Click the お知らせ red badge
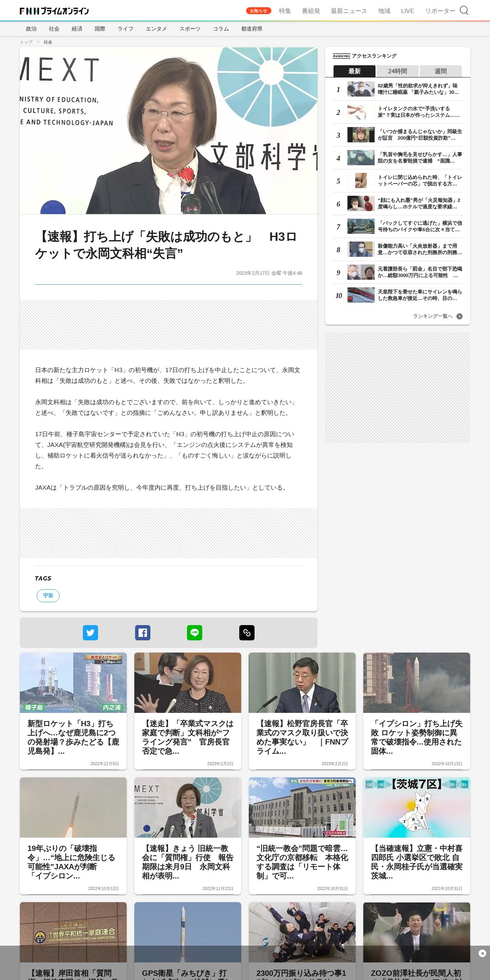The height and width of the screenshot is (980, 490). (259, 11)
